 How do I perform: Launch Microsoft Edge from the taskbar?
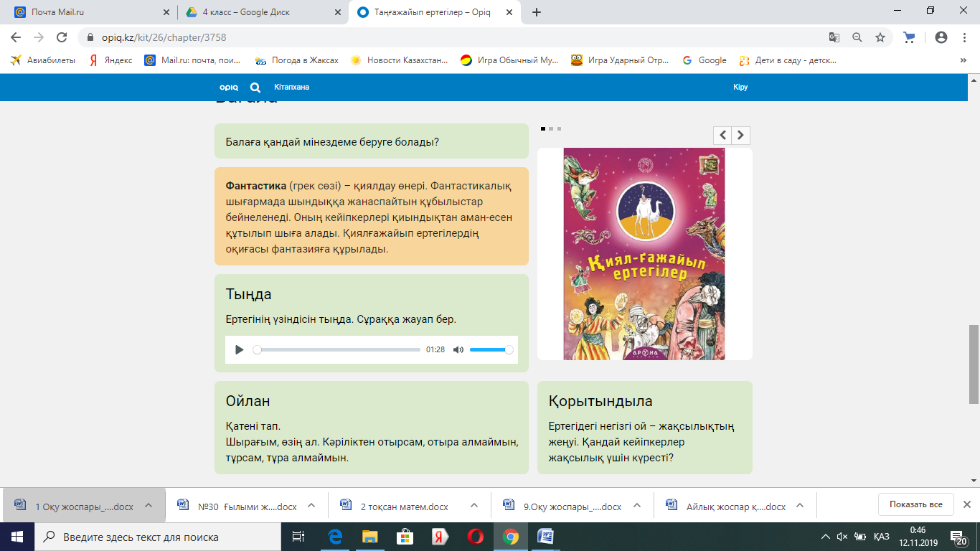pos(334,537)
